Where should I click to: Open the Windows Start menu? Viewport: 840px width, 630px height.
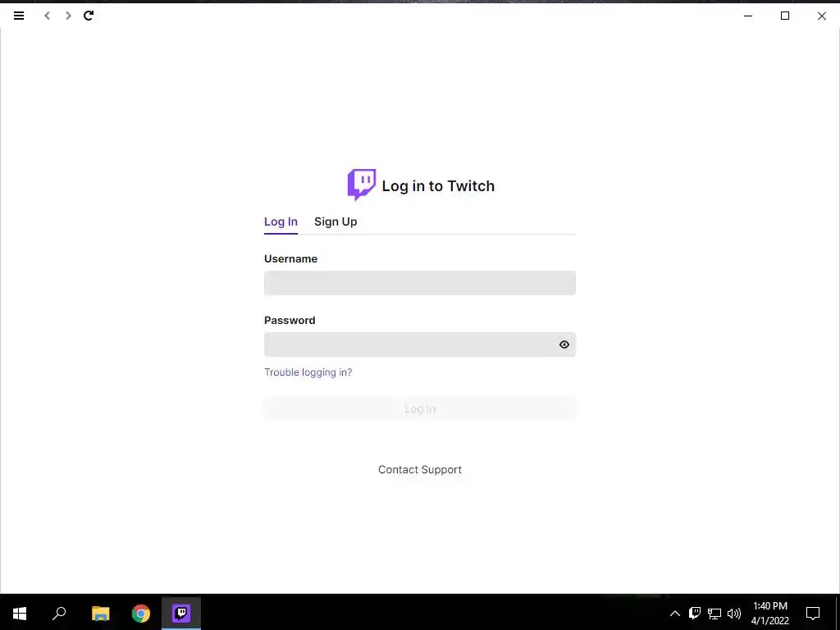pos(20,614)
